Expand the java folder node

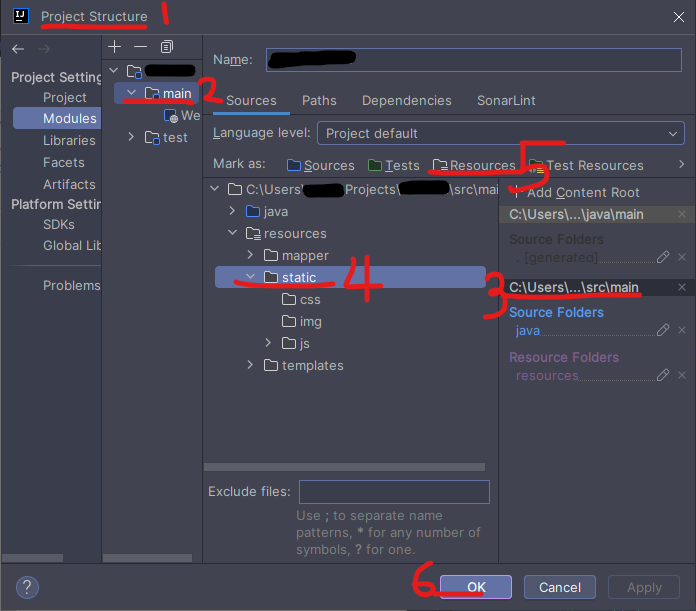click(232, 211)
